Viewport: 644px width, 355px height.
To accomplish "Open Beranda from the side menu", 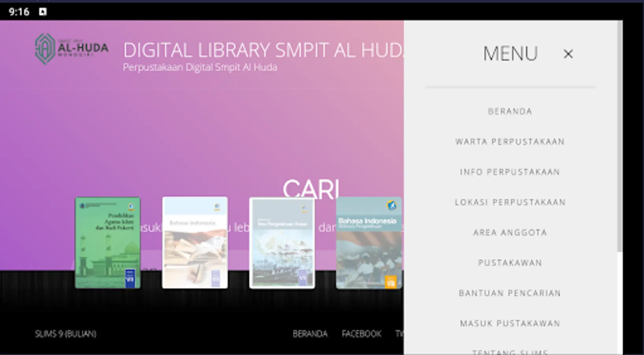I will pyautogui.click(x=510, y=112).
